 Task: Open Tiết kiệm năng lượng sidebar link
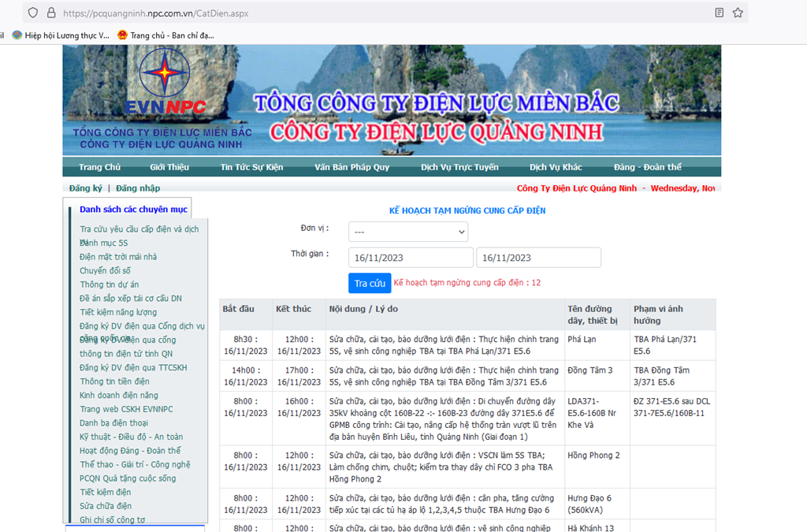click(118, 312)
